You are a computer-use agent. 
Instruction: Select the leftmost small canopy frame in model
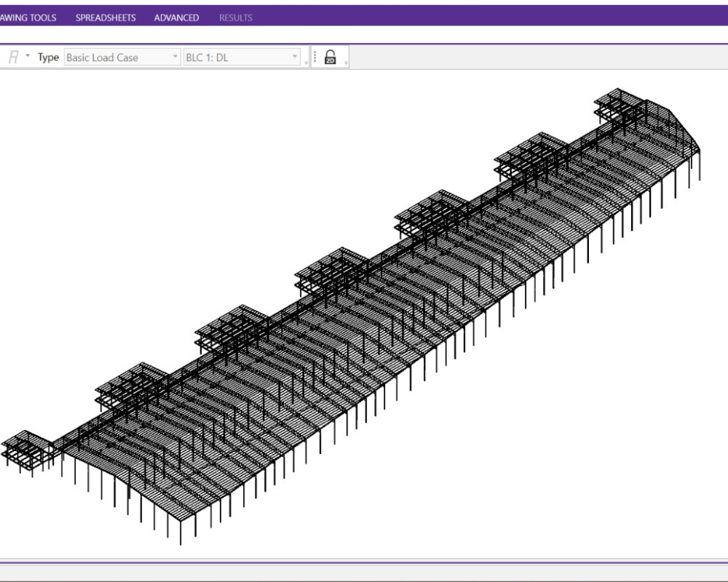(26, 449)
